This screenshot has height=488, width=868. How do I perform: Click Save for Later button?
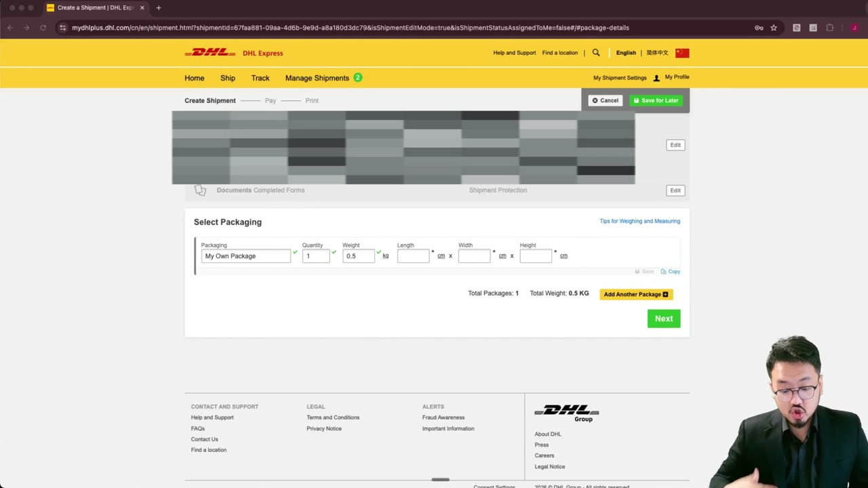click(656, 100)
